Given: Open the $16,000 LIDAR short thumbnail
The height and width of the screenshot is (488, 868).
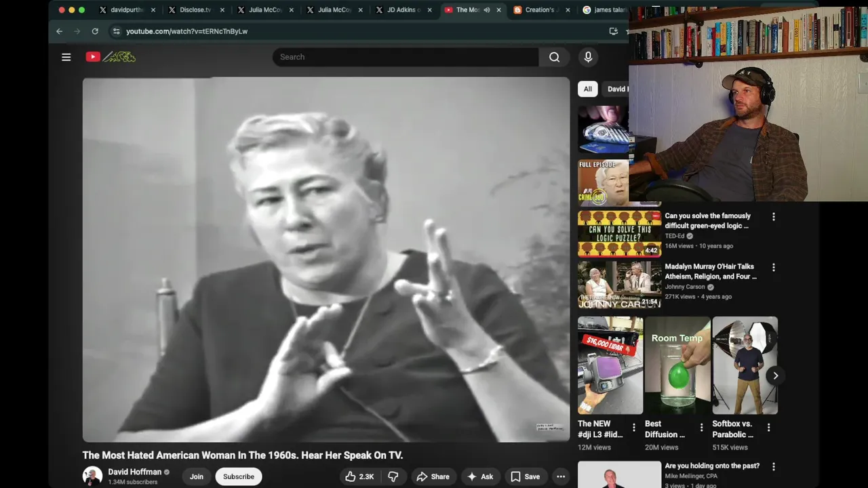Looking at the screenshot, I should pyautogui.click(x=610, y=365).
